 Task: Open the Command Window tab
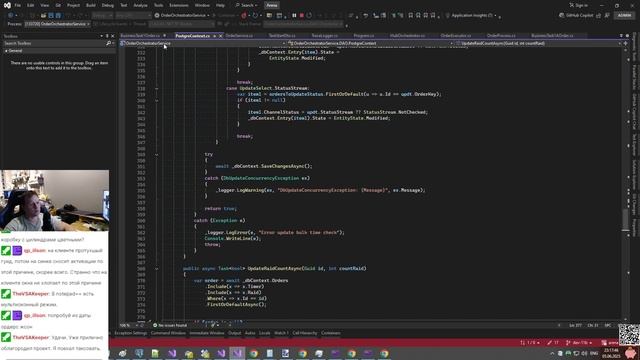pos(168,333)
